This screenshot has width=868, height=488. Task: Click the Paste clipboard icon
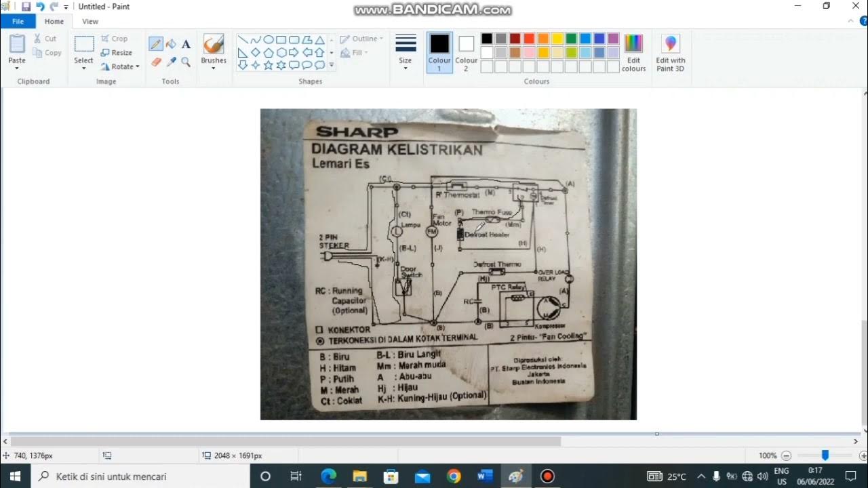pos(17,44)
